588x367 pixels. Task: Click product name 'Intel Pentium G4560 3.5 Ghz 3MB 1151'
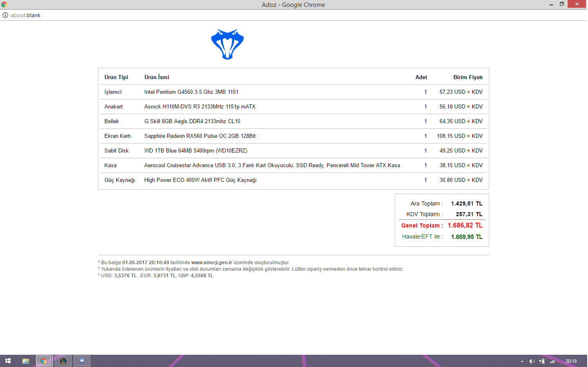(x=191, y=92)
